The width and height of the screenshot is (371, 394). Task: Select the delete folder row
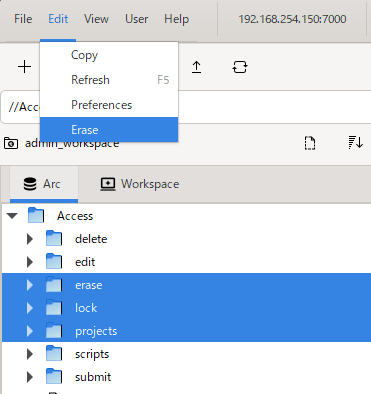pos(186,239)
